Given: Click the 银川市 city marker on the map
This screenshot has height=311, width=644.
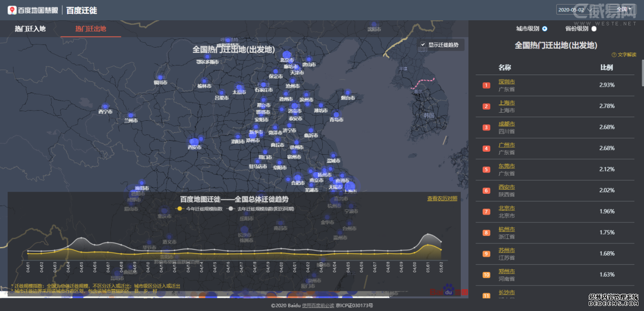Looking at the screenshot, I should [x=160, y=78].
